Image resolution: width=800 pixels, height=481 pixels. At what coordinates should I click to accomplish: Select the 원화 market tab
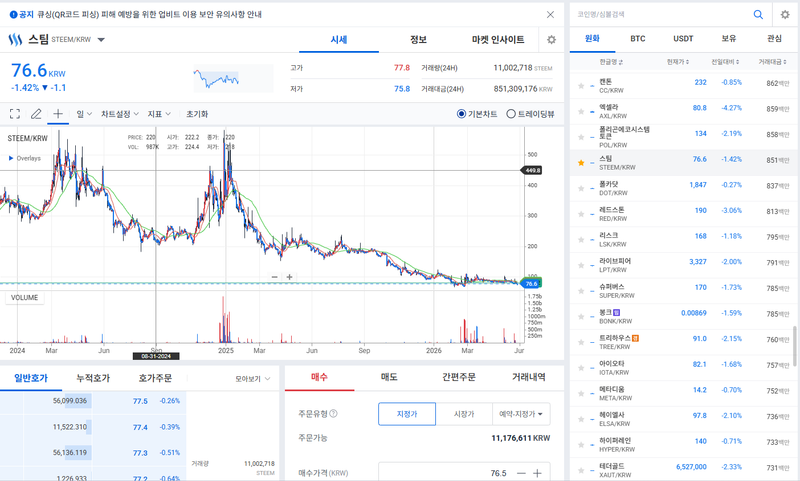click(592, 39)
